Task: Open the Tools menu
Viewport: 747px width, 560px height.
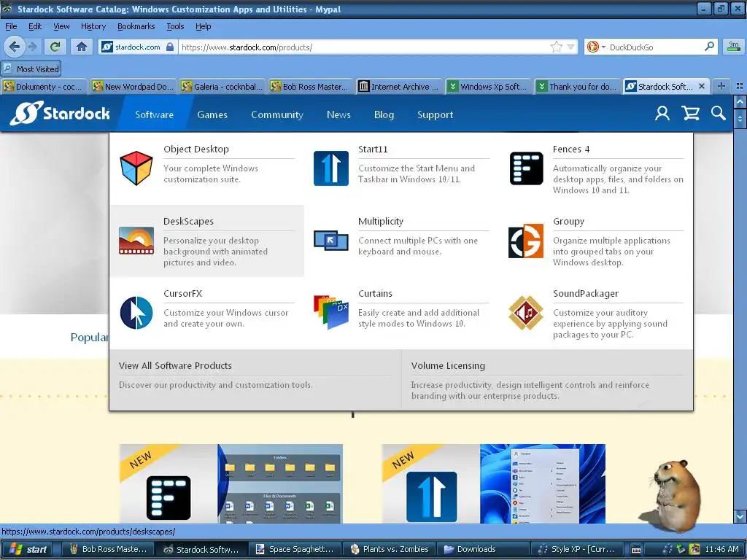Action: pyautogui.click(x=175, y=27)
